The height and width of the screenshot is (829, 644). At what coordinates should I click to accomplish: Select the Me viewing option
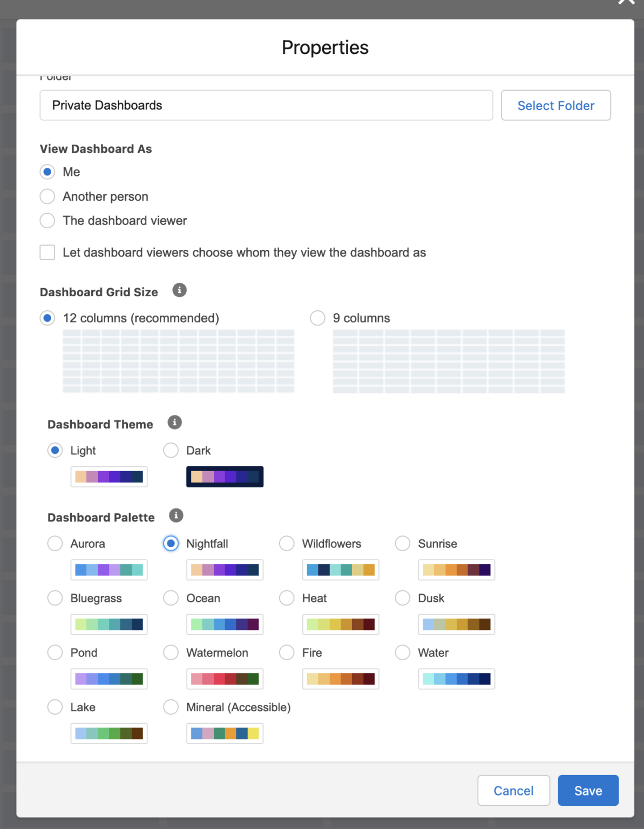click(x=48, y=172)
